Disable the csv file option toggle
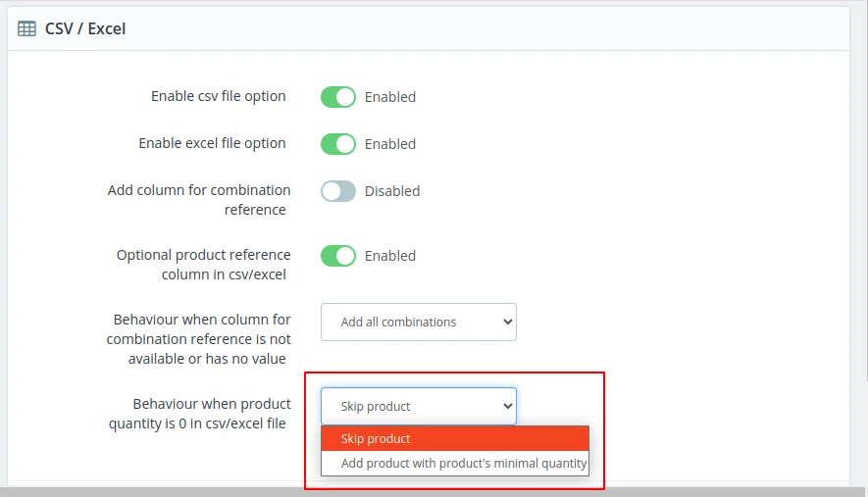Screen dimensions: 868x497 337,97
